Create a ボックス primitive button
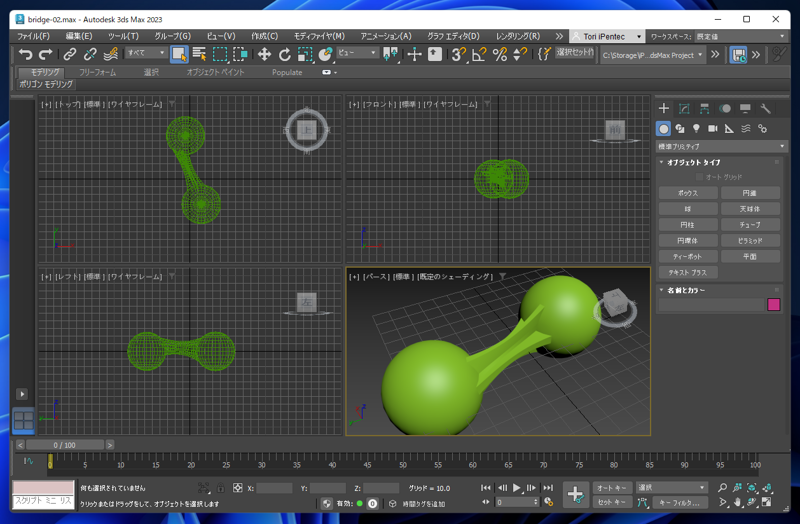800x524 pixels. [688, 193]
